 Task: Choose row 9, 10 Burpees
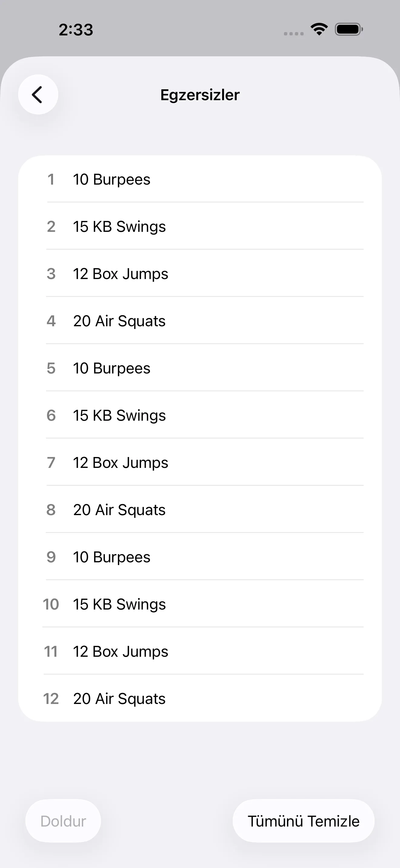200,557
